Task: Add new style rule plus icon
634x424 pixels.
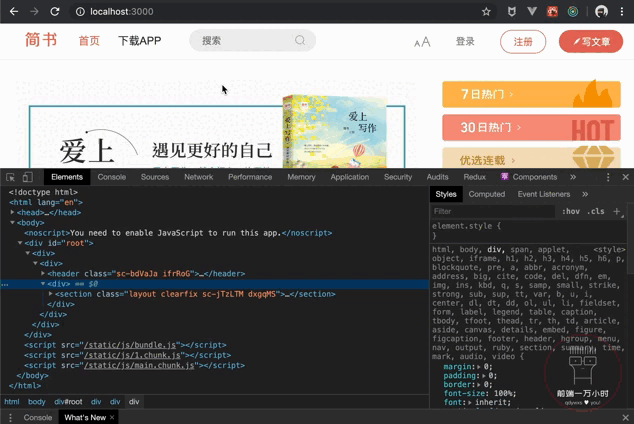Action: (x=617, y=211)
